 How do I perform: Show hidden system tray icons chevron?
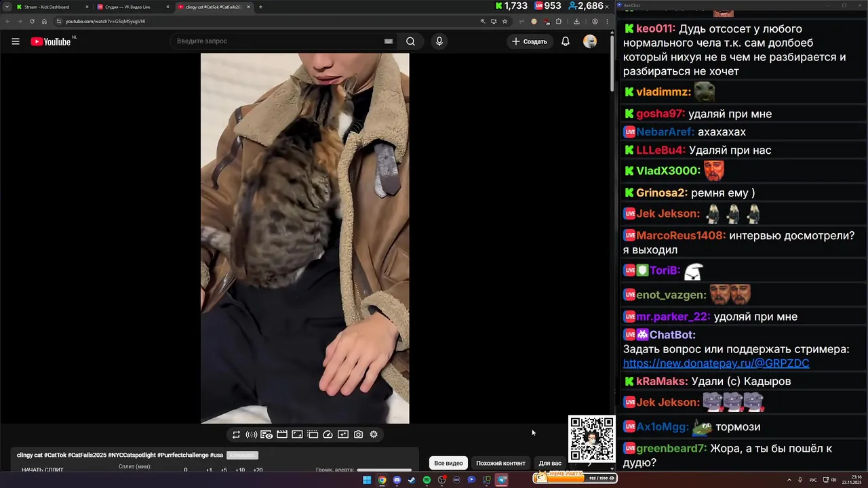click(x=789, y=480)
